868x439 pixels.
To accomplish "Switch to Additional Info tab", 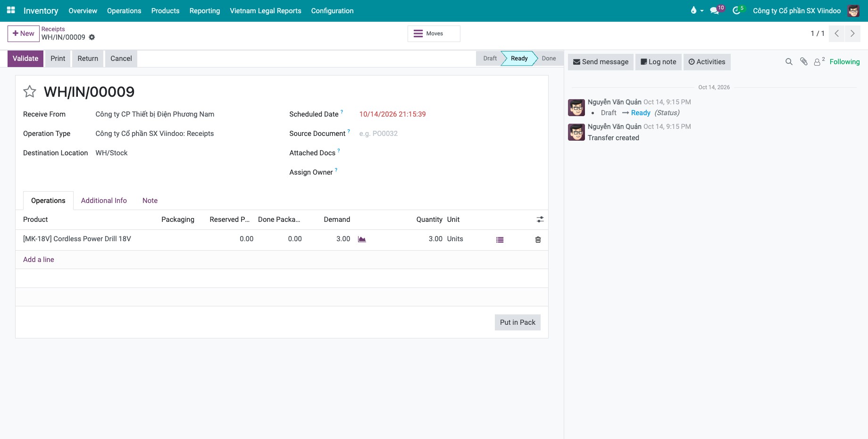I will [x=104, y=201].
